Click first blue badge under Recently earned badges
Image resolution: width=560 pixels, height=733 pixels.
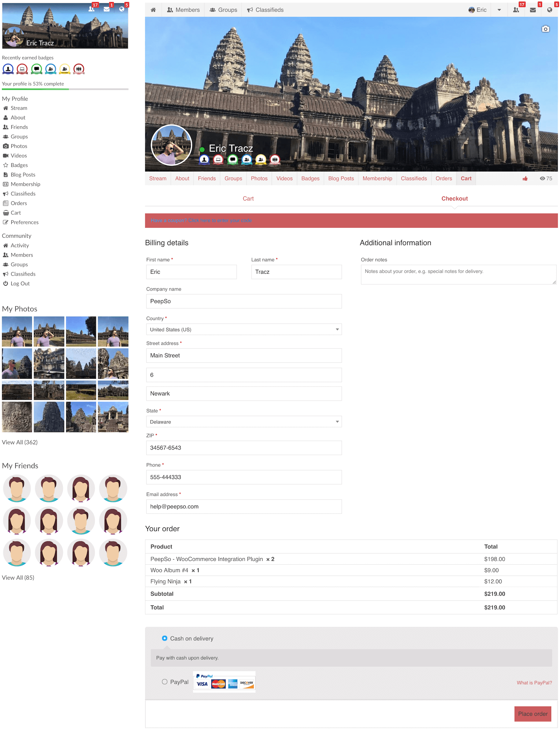(x=8, y=69)
